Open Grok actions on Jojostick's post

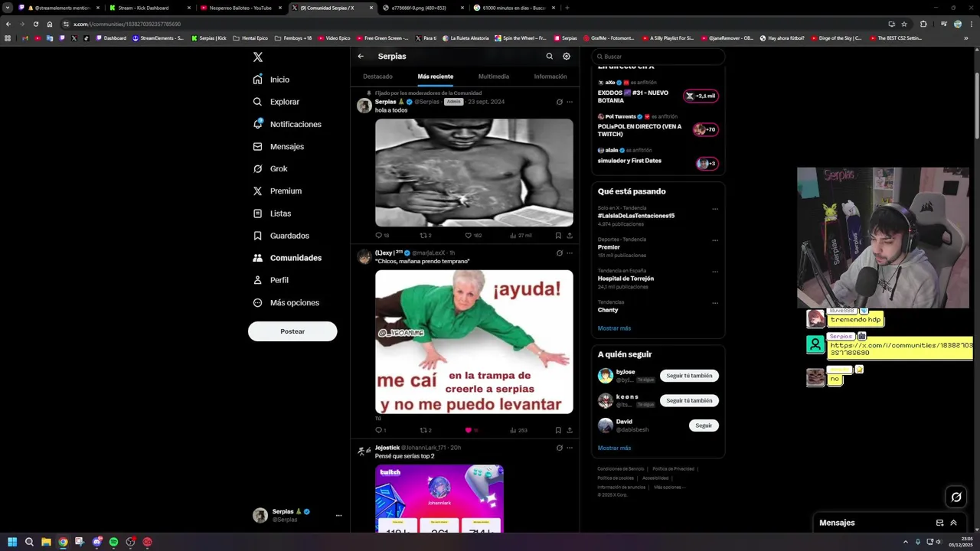pyautogui.click(x=559, y=448)
